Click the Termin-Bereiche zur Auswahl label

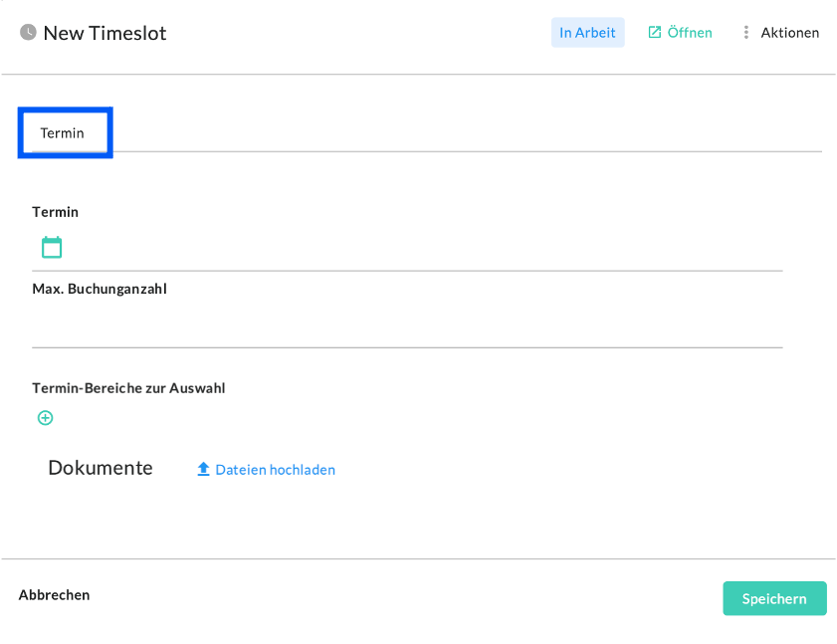tap(128, 388)
